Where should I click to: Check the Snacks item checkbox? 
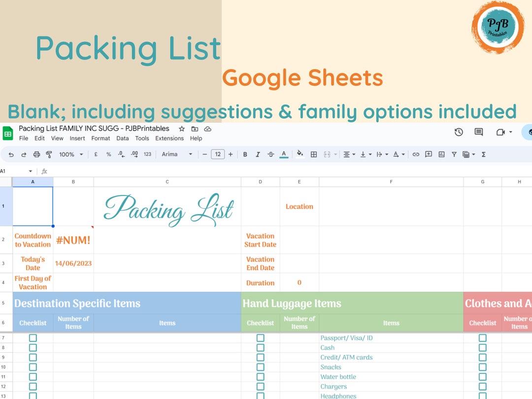click(260, 366)
